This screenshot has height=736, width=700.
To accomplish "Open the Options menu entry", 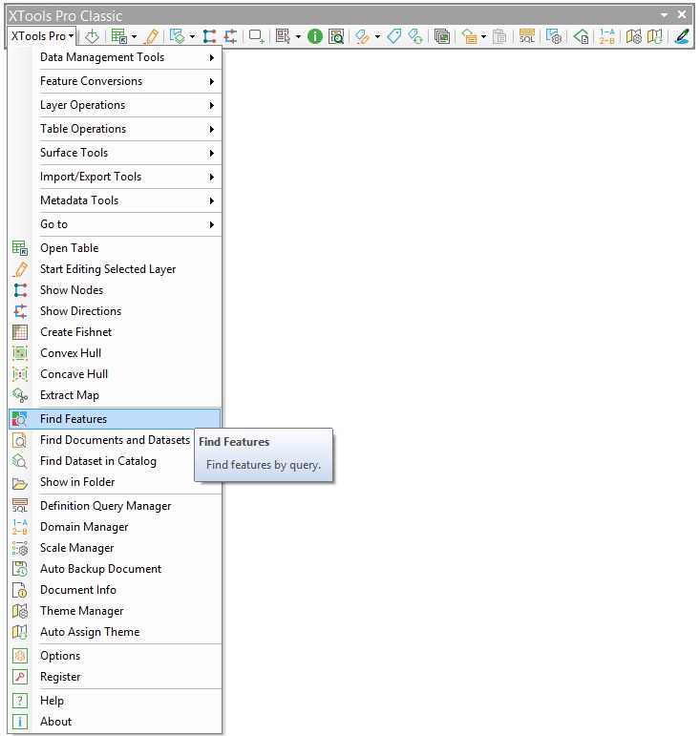I will click(x=115, y=656).
